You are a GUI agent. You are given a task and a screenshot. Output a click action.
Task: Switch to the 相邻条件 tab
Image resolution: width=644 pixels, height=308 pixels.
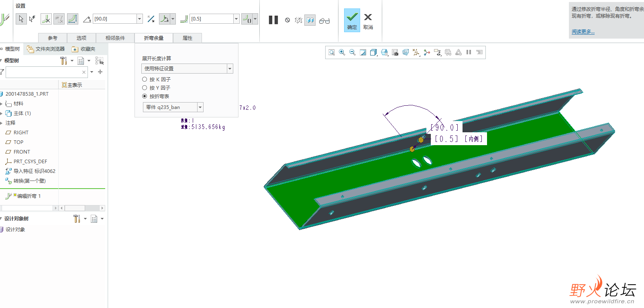tap(115, 38)
